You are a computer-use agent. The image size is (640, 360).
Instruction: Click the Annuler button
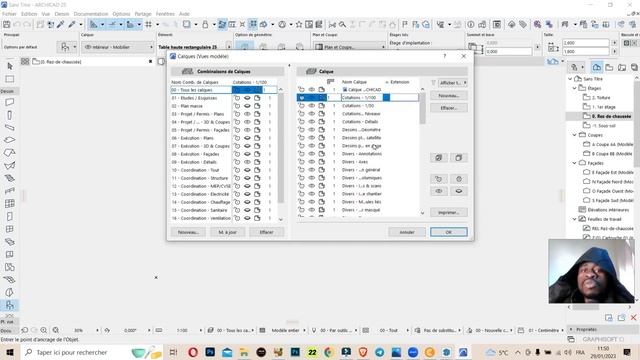coord(407,232)
